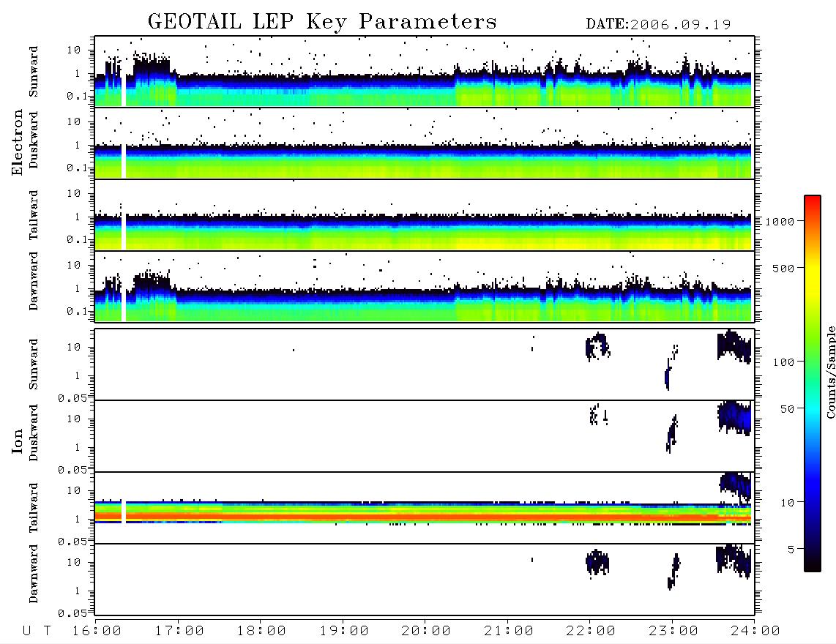Click the Electron Tailward panel label
This screenshot has width=836, height=644.
34,215
